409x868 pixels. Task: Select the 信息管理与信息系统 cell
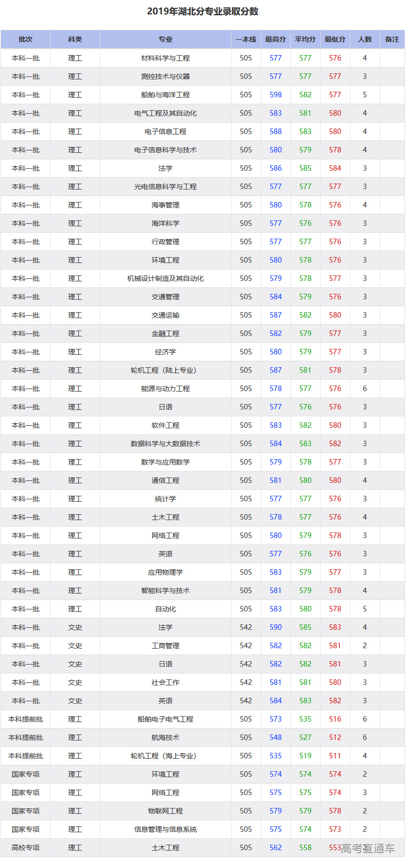(x=165, y=829)
